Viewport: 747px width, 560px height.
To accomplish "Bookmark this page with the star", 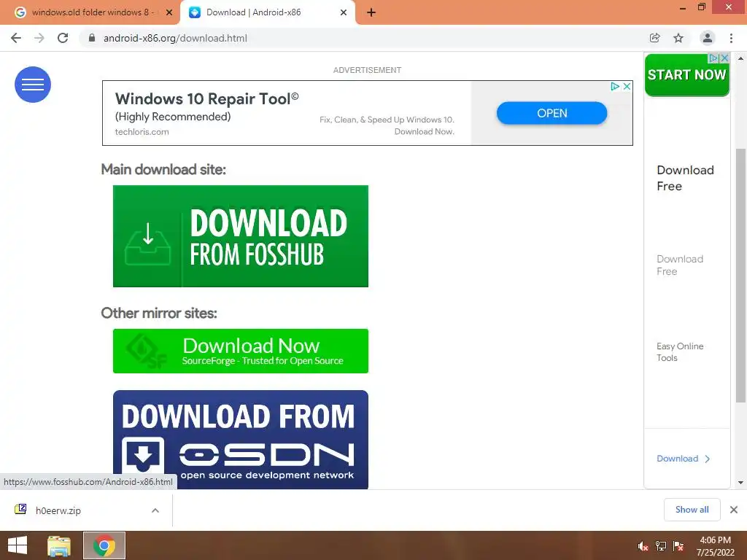I will 678,38.
